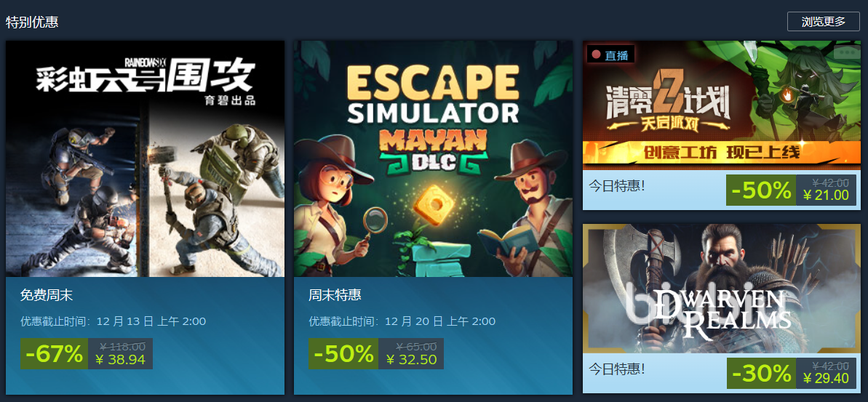Screen dimensions: 868x402
Task: Click the -50% badge under Escape Simulator
Action: click(x=343, y=354)
